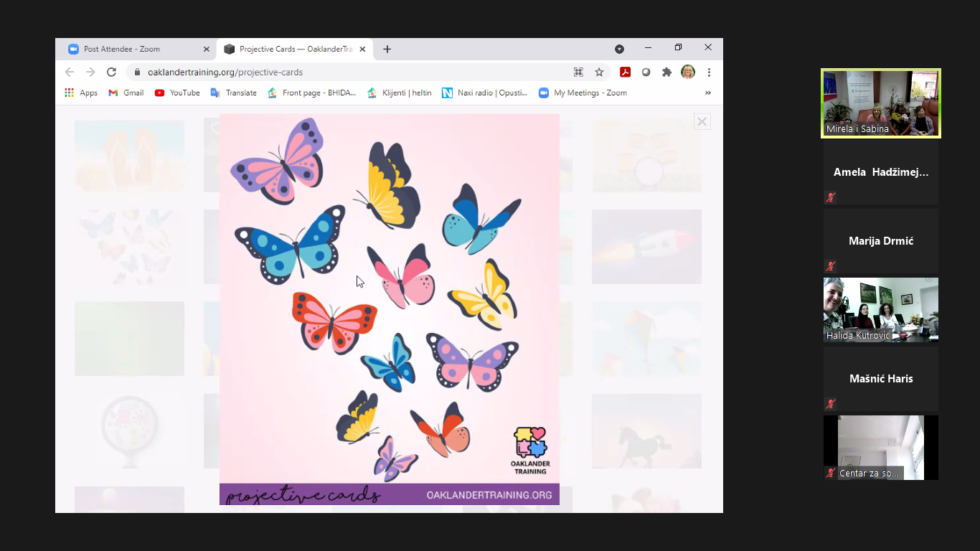
Task: View site information via the padlock icon
Action: click(x=136, y=72)
